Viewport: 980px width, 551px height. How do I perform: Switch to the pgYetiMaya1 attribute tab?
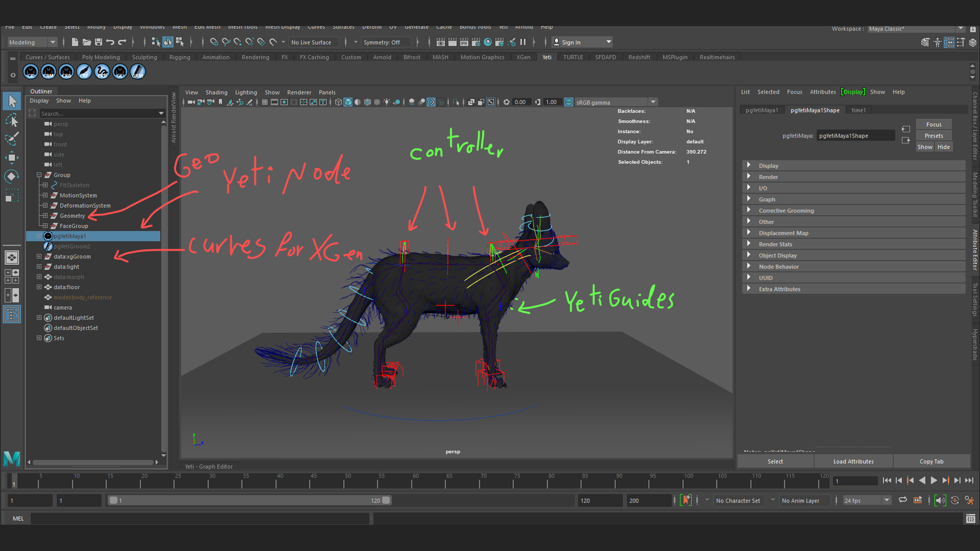tap(762, 110)
